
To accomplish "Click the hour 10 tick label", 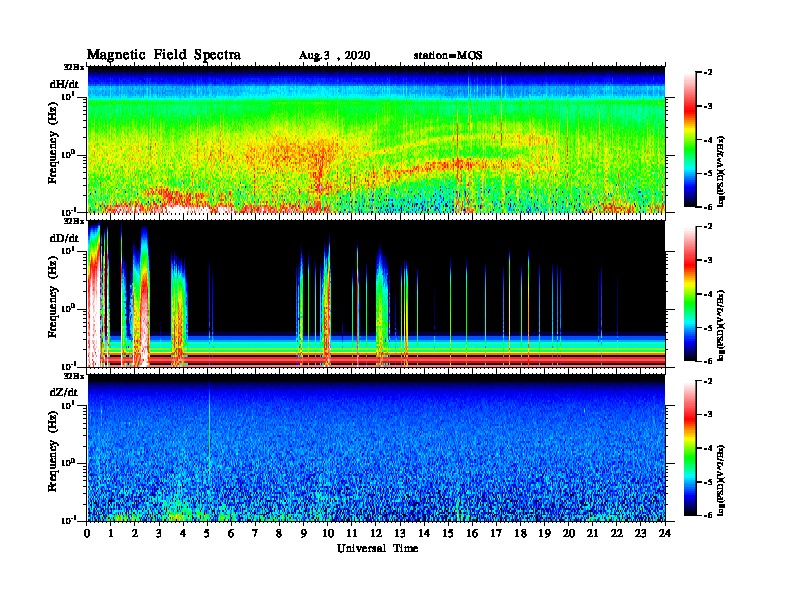I will tap(328, 533).
